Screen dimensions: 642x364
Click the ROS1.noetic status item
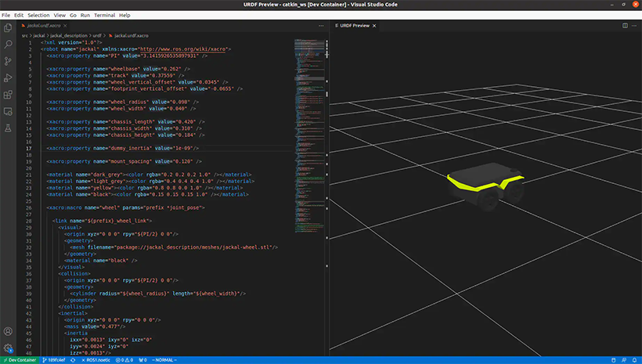pyautogui.click(x=96, y=360)
